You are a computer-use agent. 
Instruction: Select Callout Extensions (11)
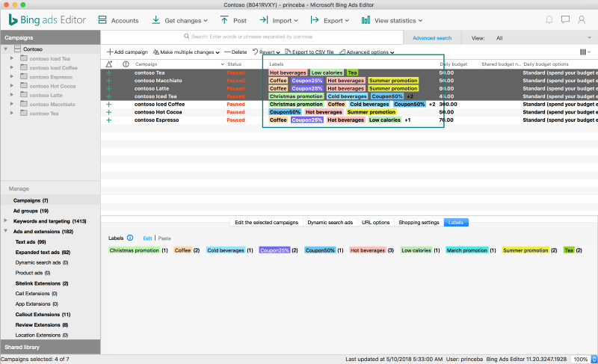click(x=43, y=315)
